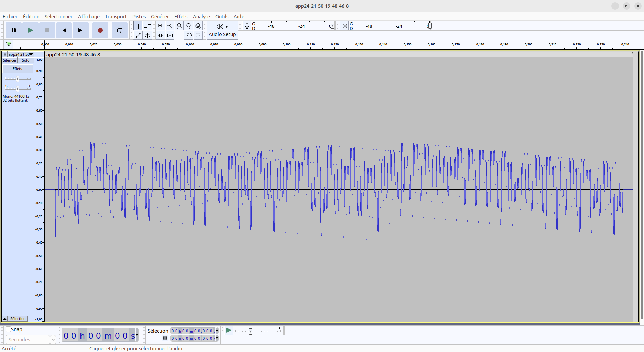Skip to start of project

[x=64, y=30]
